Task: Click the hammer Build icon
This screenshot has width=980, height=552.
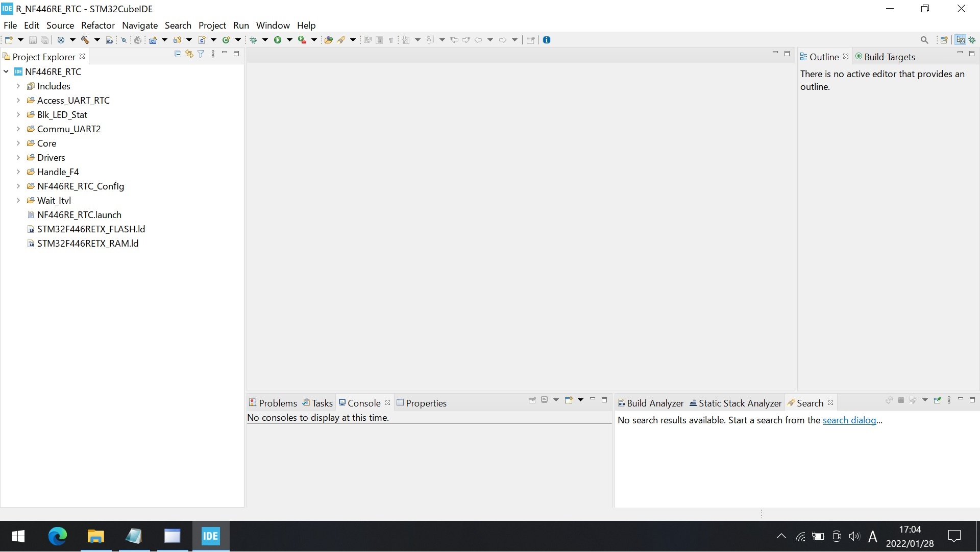Action: coord(85,40)
